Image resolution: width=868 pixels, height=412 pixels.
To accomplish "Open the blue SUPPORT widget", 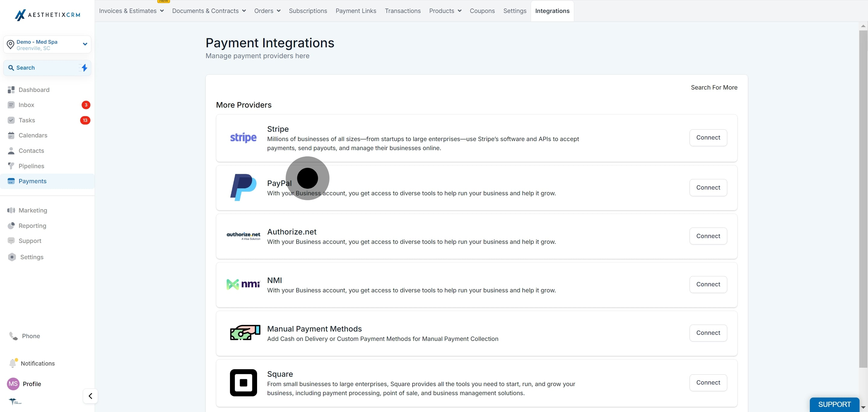I will (834, 404).
